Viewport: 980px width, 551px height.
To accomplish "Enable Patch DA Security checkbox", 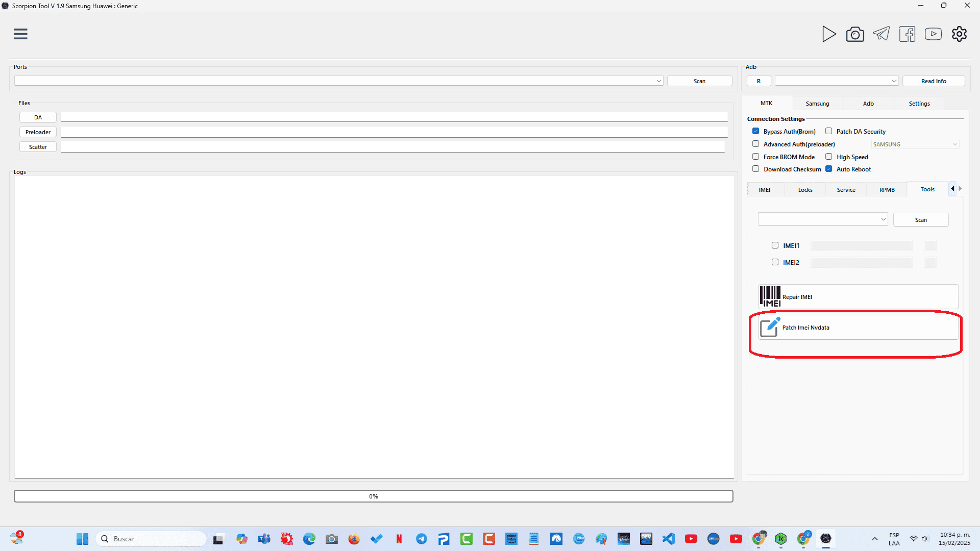I will pos(828,131).
